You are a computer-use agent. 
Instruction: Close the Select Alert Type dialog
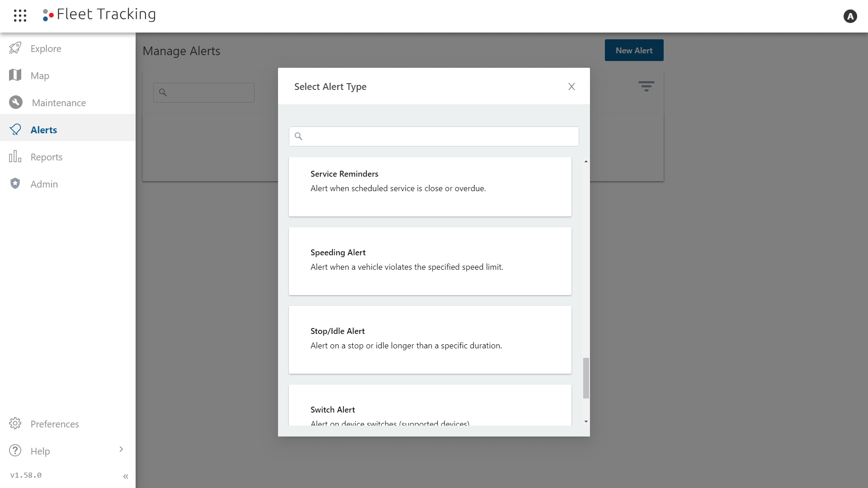click(572, 86)
